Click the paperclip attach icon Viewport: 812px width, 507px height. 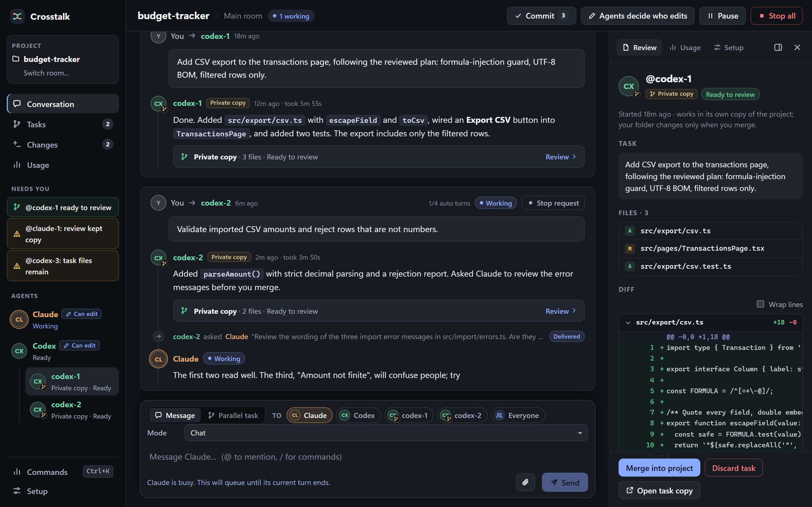(525, 482)
